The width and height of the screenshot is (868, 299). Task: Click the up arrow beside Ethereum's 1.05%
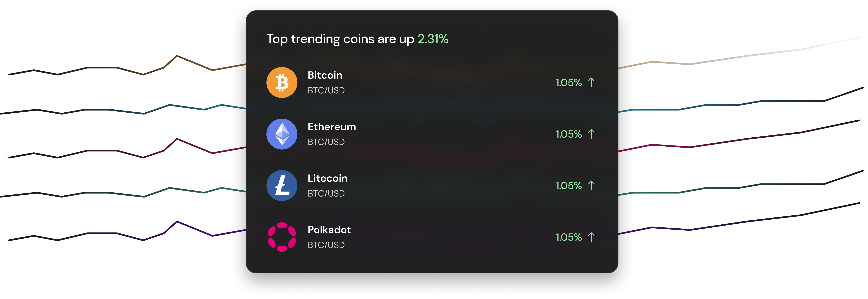591,134
